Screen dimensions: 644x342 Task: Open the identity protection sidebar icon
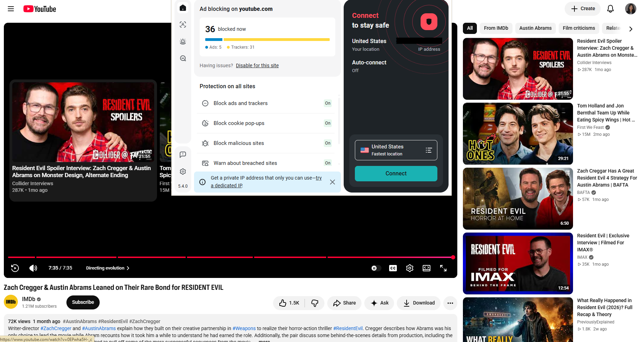coord(183,25)
